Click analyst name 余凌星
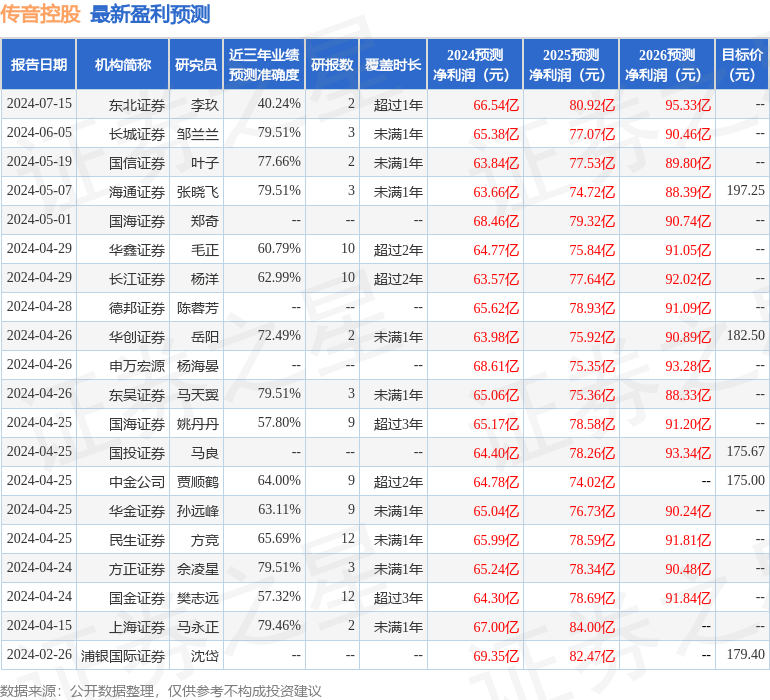Image resolution: width=770 pixels, height=700 pixels. [x=197, y=569]
